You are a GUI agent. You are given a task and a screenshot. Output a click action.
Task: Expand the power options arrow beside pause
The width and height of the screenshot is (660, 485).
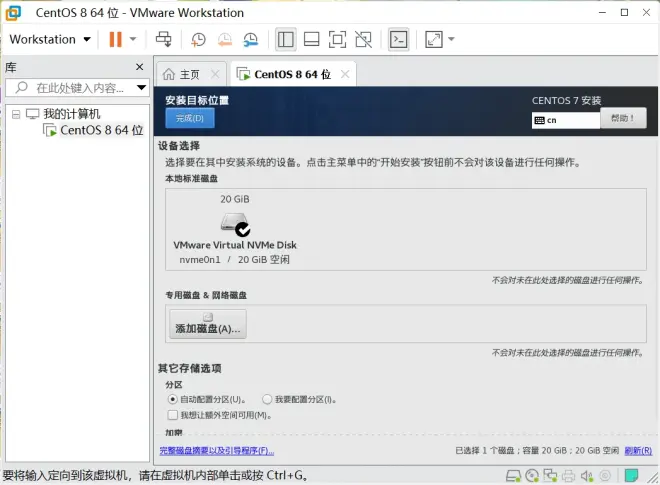click(x=133, y=40)
